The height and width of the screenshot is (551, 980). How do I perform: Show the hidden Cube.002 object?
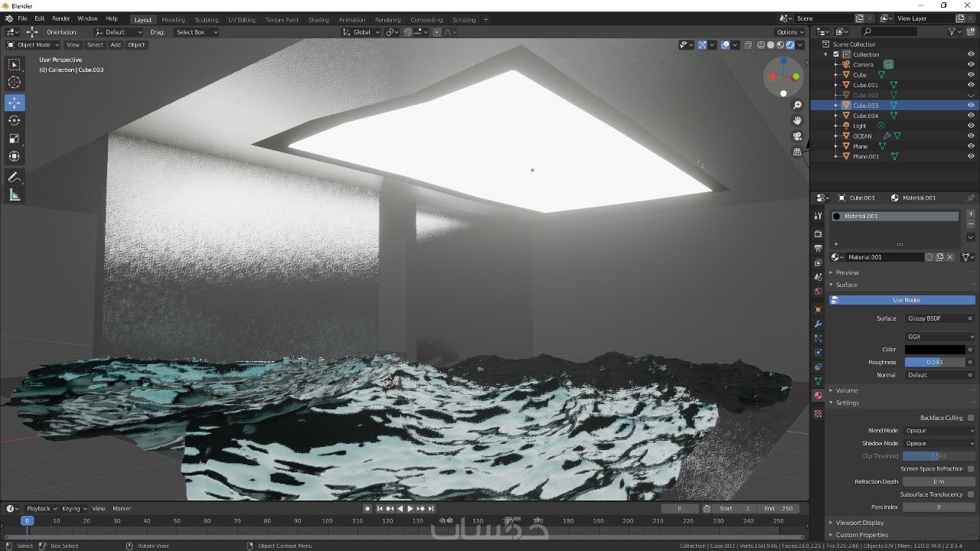tap(971, 96)
